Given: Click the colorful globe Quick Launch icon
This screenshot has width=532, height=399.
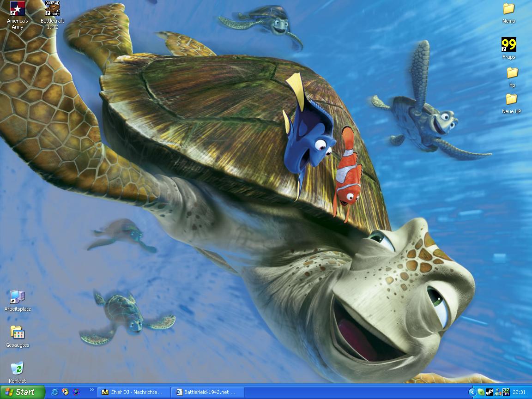Looking at the screenshot, I should (76, 392).
